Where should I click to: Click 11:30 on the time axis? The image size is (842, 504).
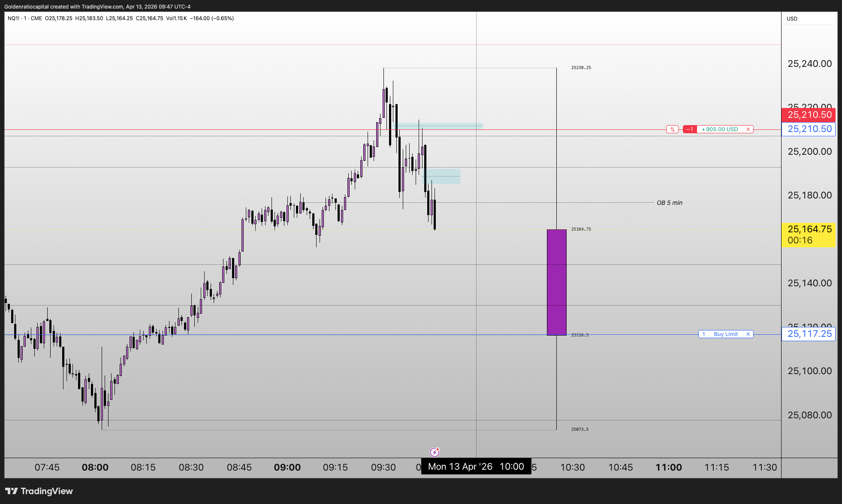[764, 468]
